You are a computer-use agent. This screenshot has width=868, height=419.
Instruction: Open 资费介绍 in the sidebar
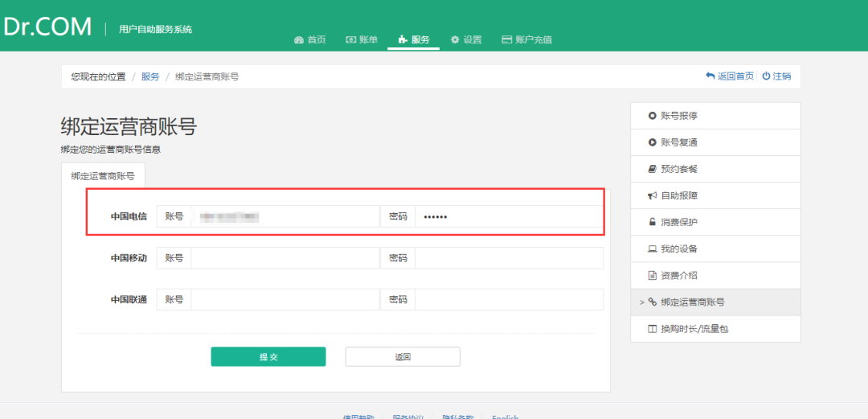click(x=678, y=275)
